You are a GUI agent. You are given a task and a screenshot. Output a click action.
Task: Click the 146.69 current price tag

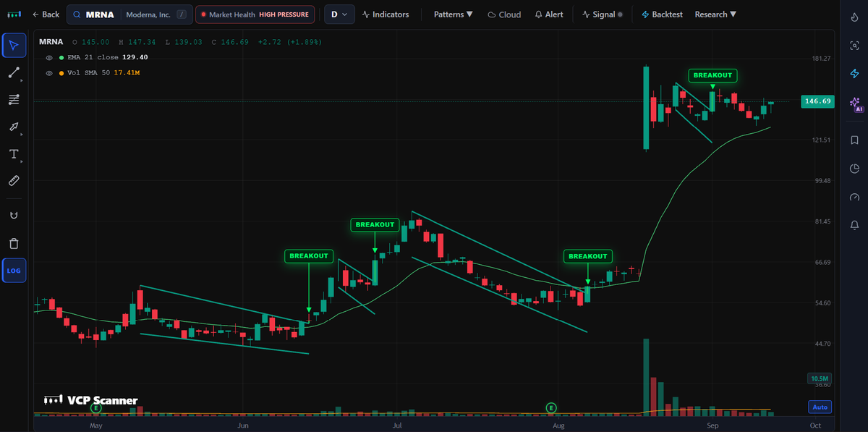pyautogui.click(x=818, y=101)
